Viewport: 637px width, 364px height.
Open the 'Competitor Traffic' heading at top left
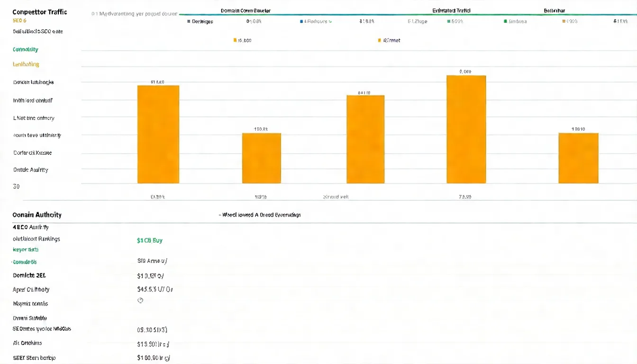tap(40, 12)
